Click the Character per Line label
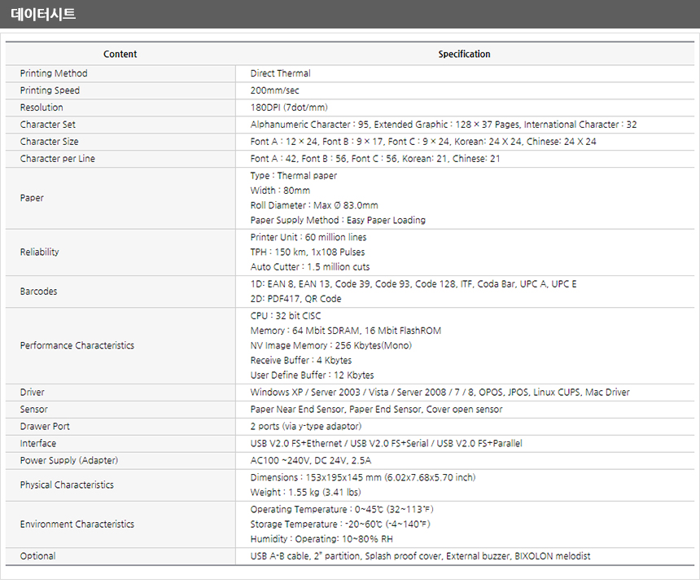Viewport: 700px width, 588px height. [x=58, y=159]
